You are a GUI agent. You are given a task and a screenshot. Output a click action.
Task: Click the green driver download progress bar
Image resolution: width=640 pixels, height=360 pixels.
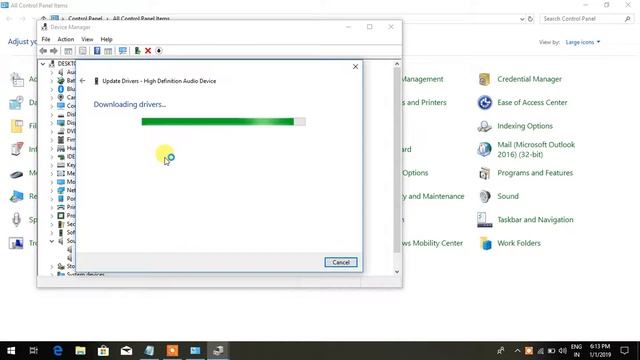point(223,122)
